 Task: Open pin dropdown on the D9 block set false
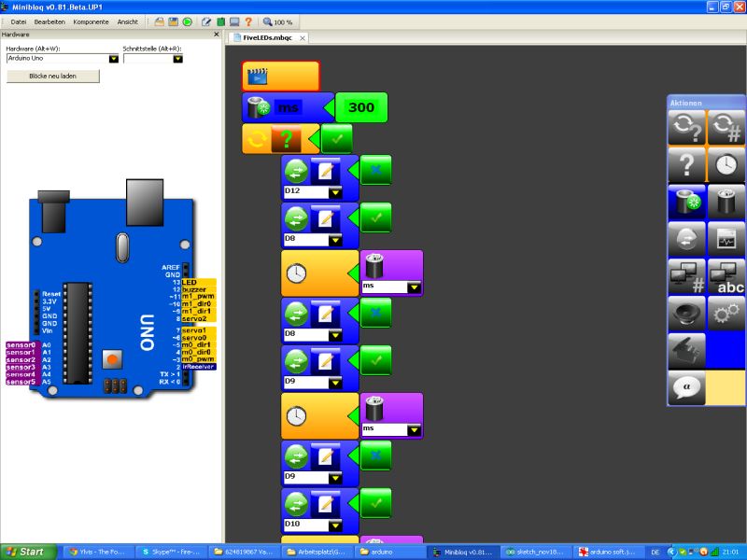[x=335, y=478]
